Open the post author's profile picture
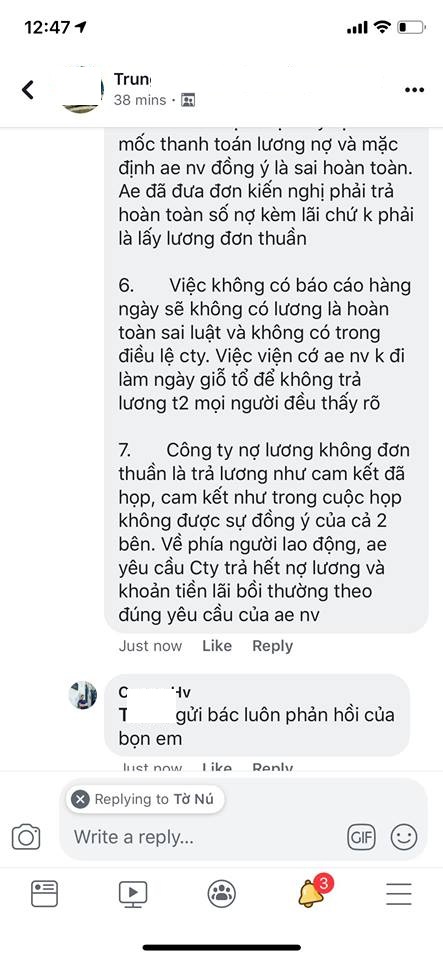Image resolution: width=443 pixels, height=960 pixels. tap(82, 90)
